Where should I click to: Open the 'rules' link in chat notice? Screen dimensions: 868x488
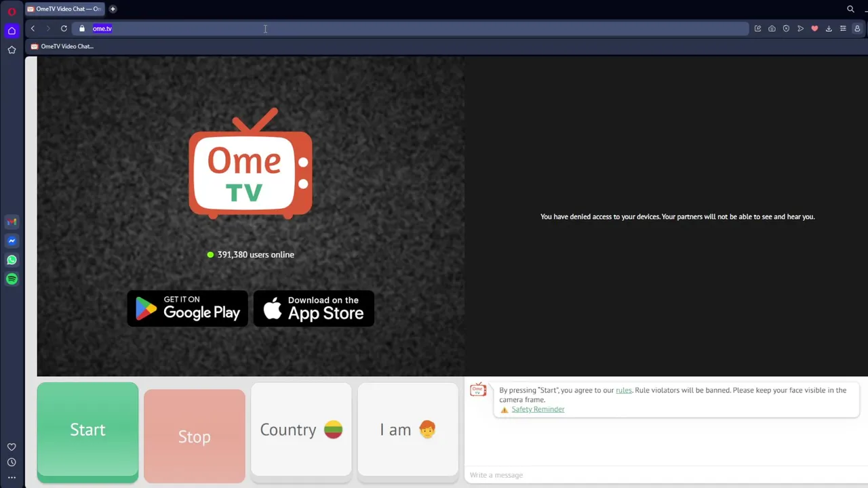tap(623, 390)
